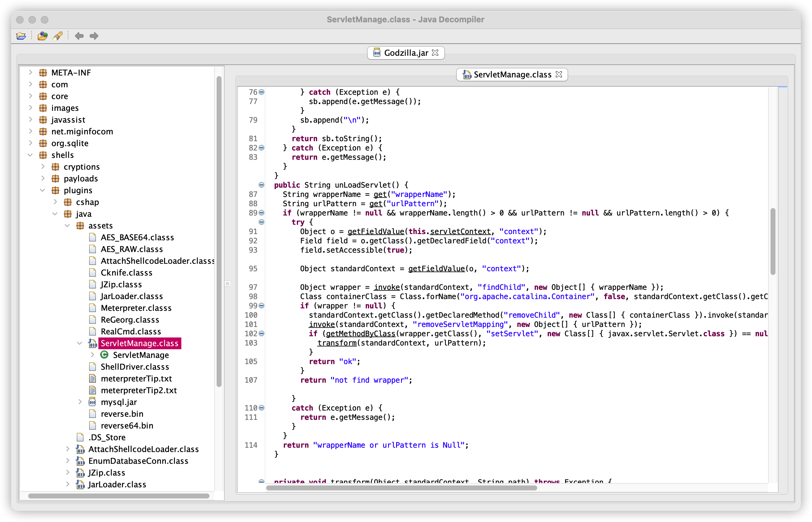Image resolution: width=812 pixels, height=522 pixels.
Task: Select the Godzilla.jar tab
Action: (x=405, y=53)
